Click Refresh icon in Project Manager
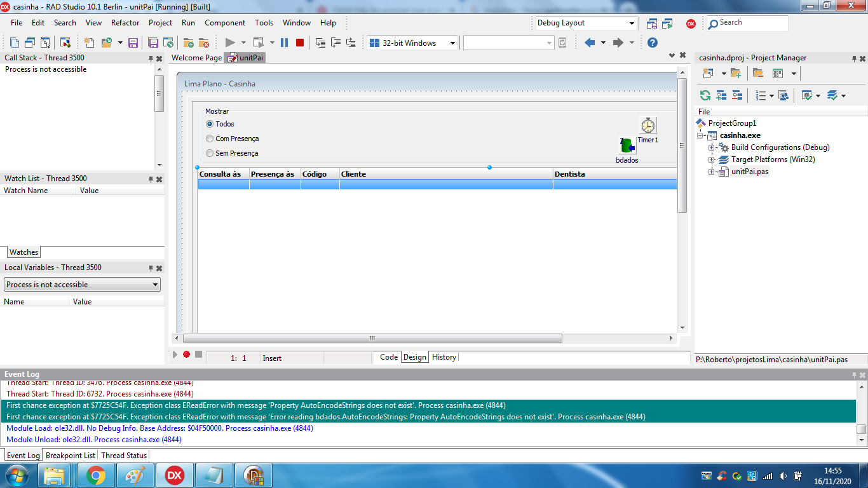868x488 pixels. pos(705,95)
